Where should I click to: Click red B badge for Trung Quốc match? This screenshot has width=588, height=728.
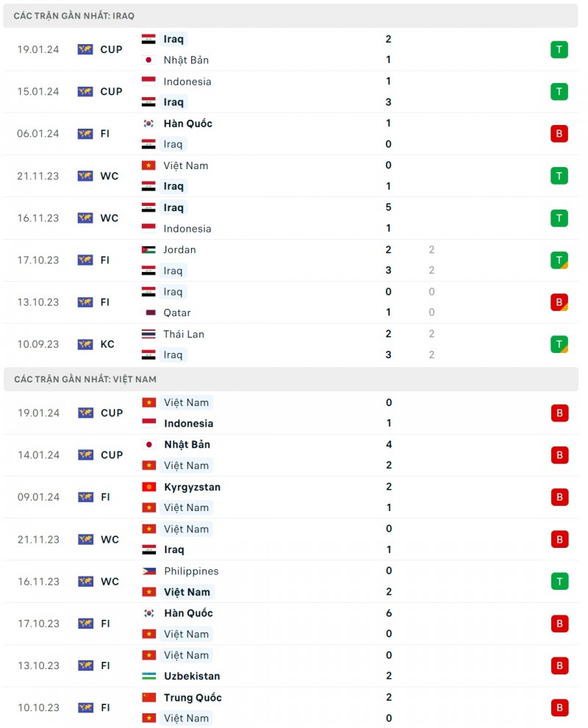coord(559,707)
